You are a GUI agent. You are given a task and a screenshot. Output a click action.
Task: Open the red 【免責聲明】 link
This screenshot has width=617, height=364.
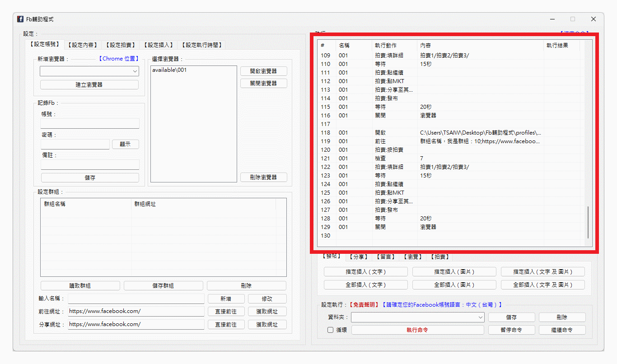[364, 305]
